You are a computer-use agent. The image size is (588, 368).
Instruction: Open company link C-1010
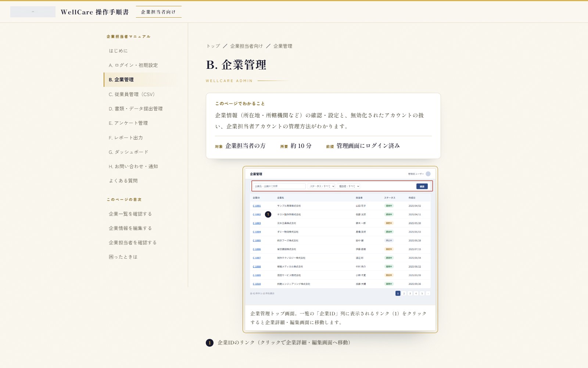coord(257,284)
